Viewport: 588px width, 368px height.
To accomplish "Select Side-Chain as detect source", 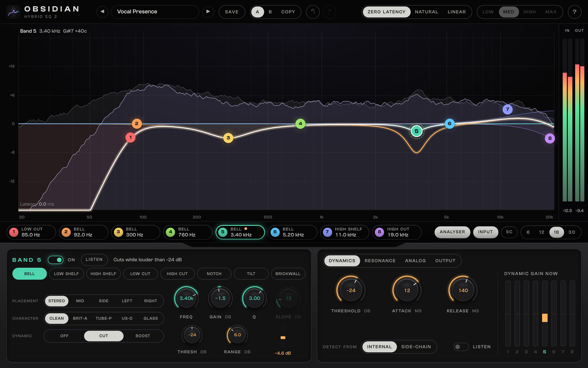I will [416, 347].
